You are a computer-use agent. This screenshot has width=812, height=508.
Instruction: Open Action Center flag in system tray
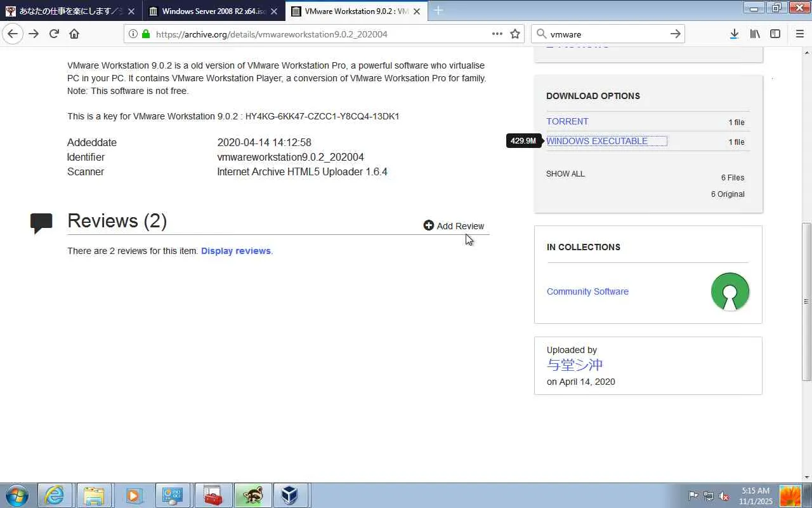point(693,496)
